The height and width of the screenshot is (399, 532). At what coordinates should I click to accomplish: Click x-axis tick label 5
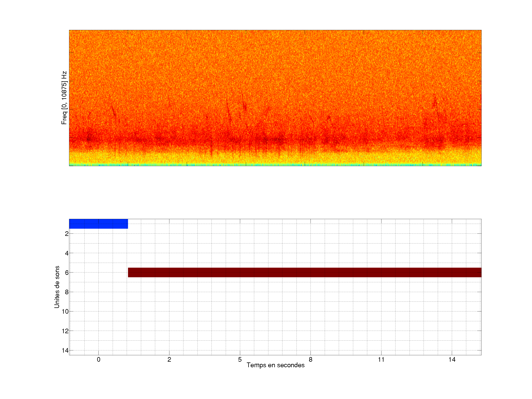coord(240,359)
